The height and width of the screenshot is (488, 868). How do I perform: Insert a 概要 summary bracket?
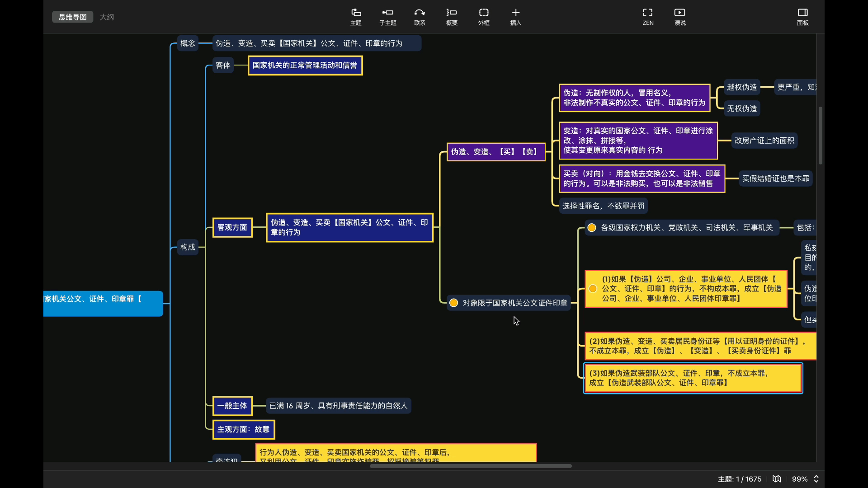(452, 17)
